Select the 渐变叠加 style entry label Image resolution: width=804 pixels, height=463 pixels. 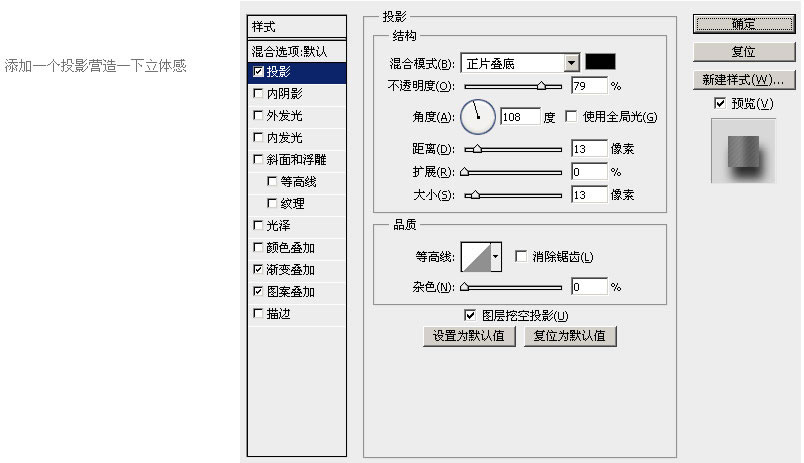pos(291,269)
